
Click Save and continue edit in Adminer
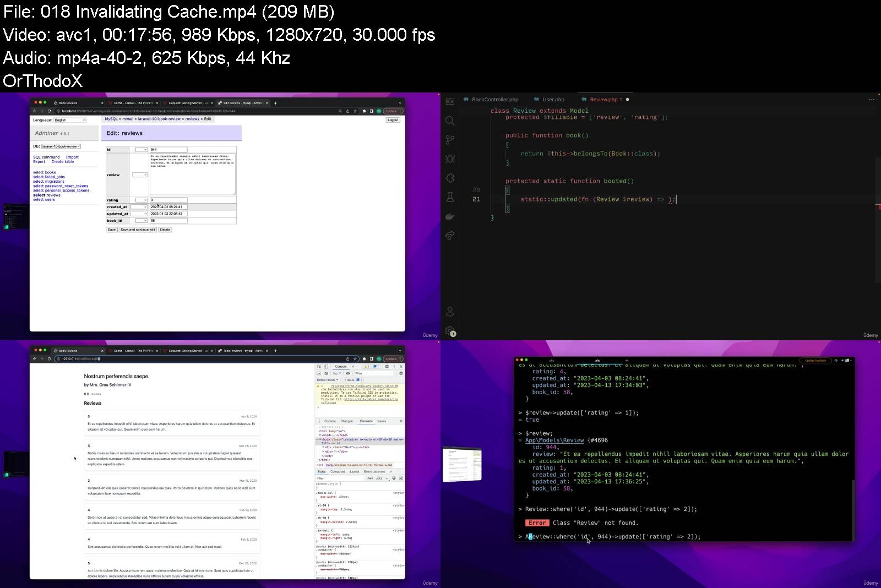138,230
